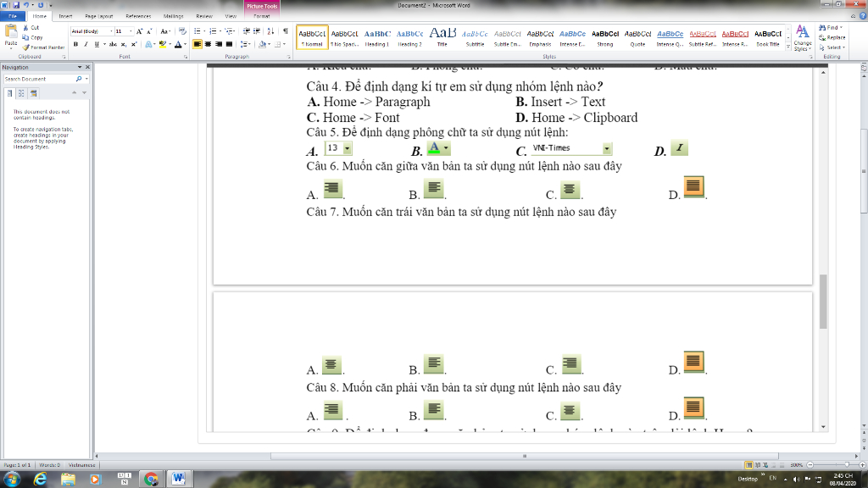Toggle Italic formatting
Viewport: 868px width, 488px height.
tap(86, 44)
